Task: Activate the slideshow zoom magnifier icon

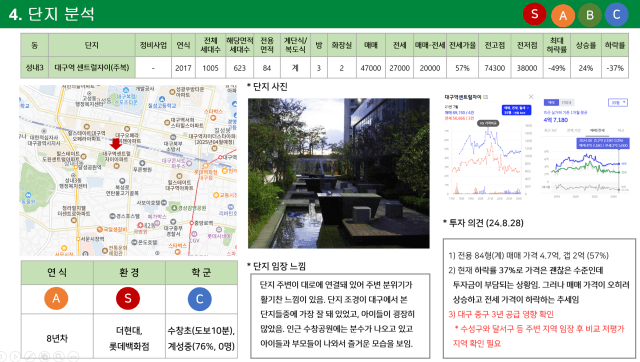Action: (x=59, y=356)
